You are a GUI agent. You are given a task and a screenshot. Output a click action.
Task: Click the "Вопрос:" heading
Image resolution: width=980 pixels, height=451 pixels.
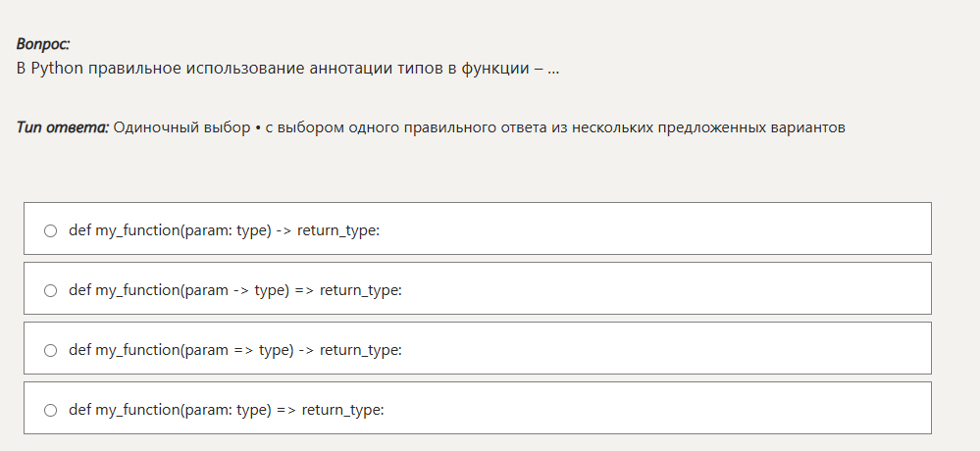pyautogui.click(x=43, y=44)
